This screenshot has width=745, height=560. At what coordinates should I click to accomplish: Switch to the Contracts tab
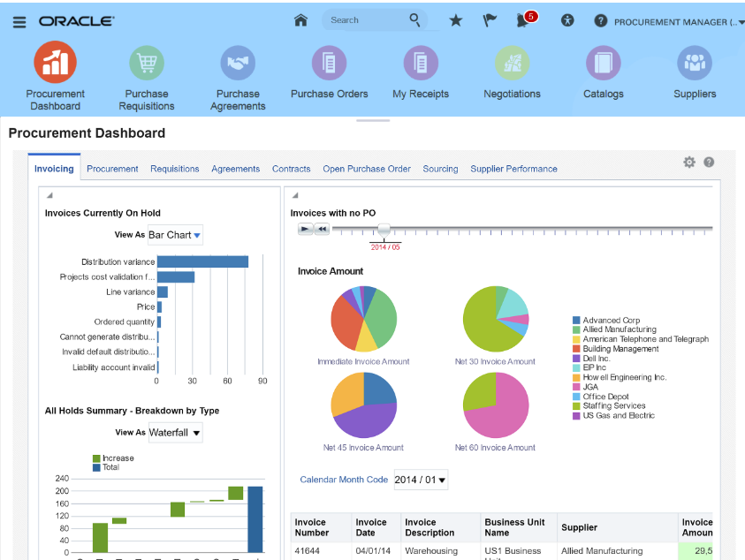(292, 169)
